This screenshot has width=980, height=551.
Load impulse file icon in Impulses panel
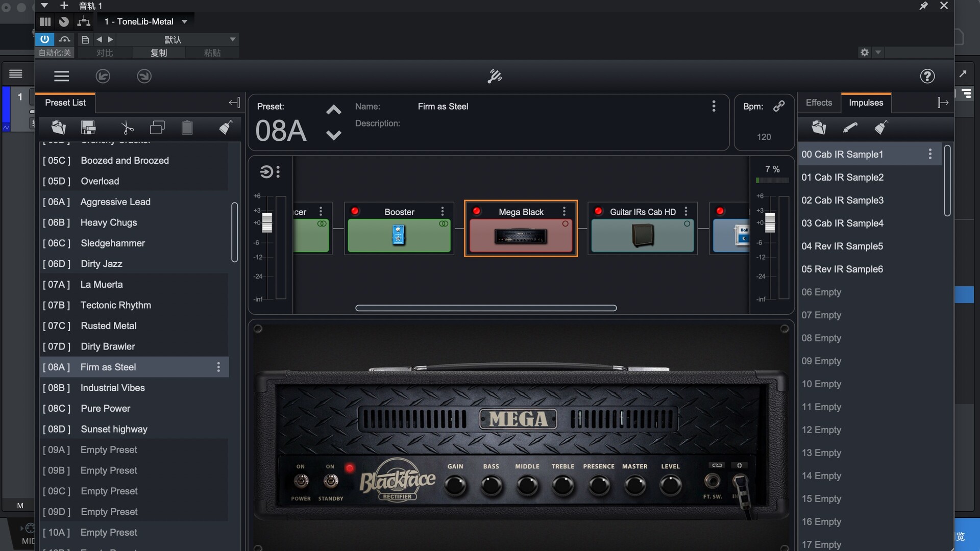pos(819,127)
